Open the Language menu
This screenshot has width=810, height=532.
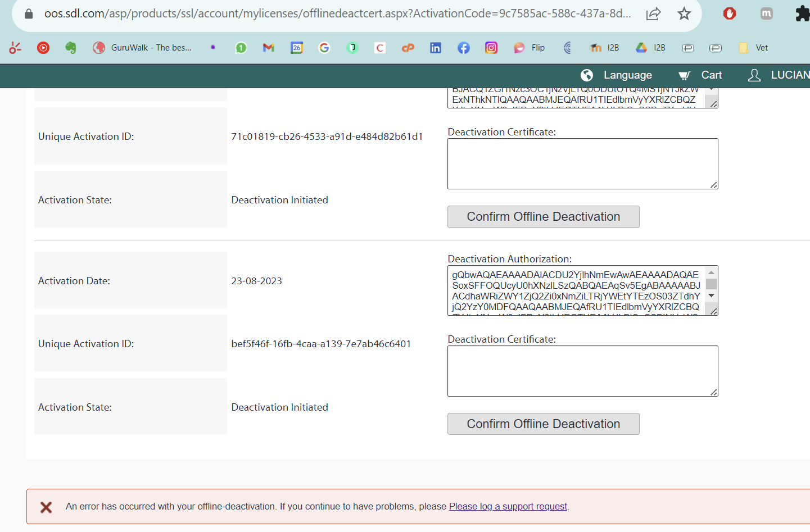pyautogui.click(x=617, y=75)
